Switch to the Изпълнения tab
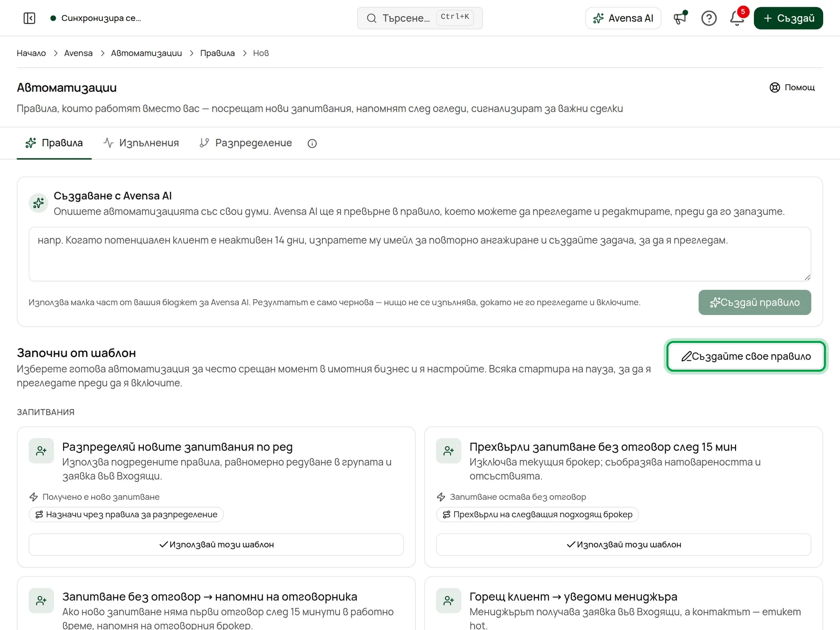Viewport: 840px width, 630px height. (141, 143)
